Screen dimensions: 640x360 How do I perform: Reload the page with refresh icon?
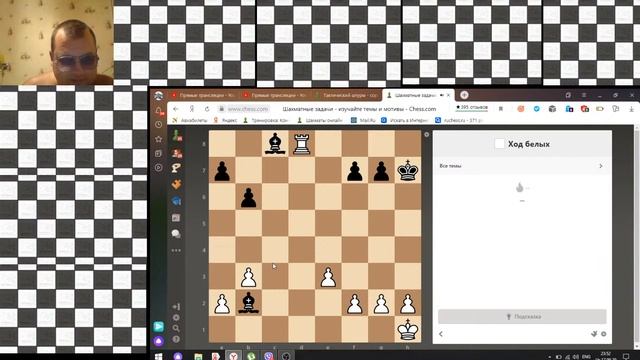207,109
